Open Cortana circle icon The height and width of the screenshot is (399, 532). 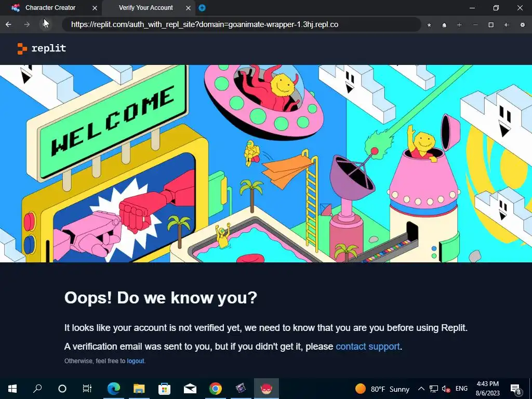[62, 389]
